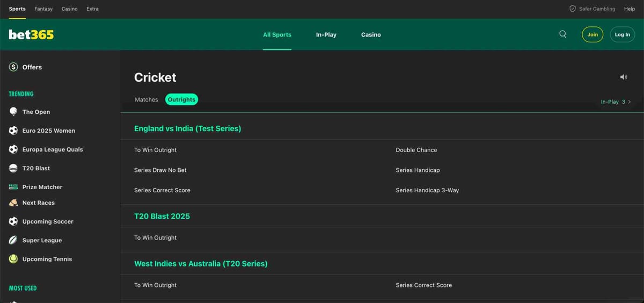This screenshot has width=644, height=303.
Task: Click the Prize Matcher icon
Action: [13, 187]
